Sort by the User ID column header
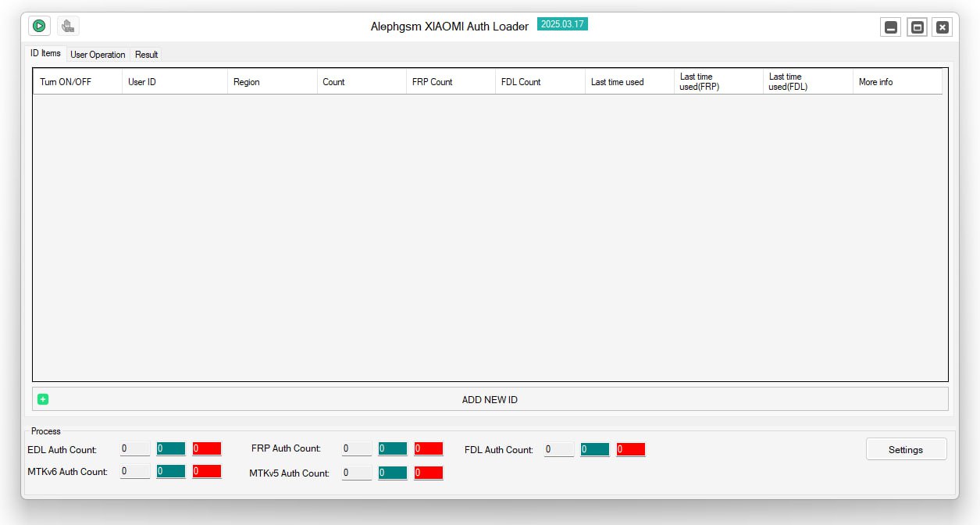Viewport: 980px width, 525px height. [x=175, y=81]
